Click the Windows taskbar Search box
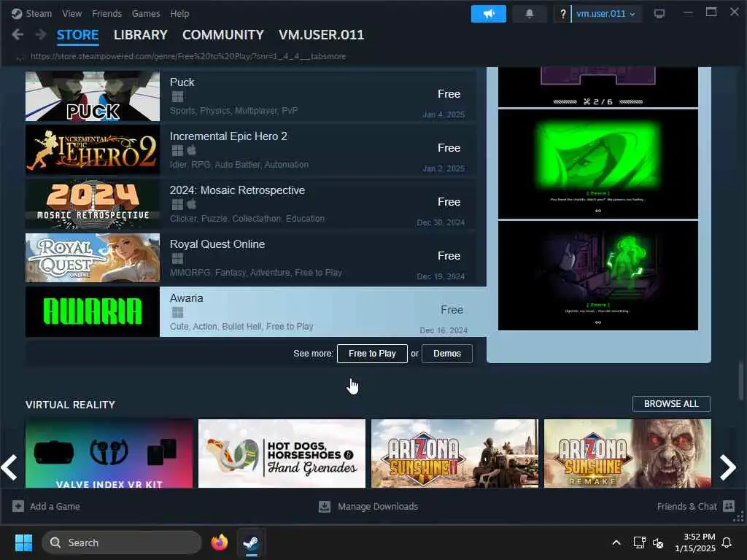 tap(122, 542)
